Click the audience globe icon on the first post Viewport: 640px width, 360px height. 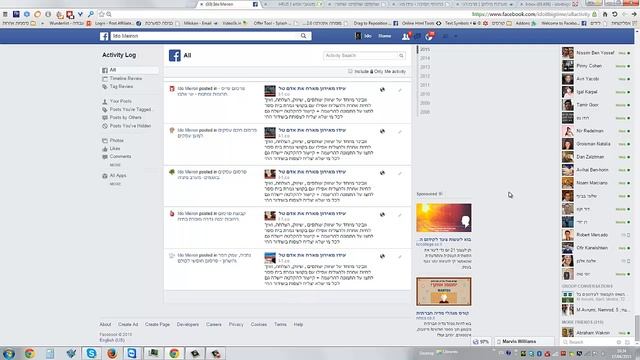(x=382, y=89)
